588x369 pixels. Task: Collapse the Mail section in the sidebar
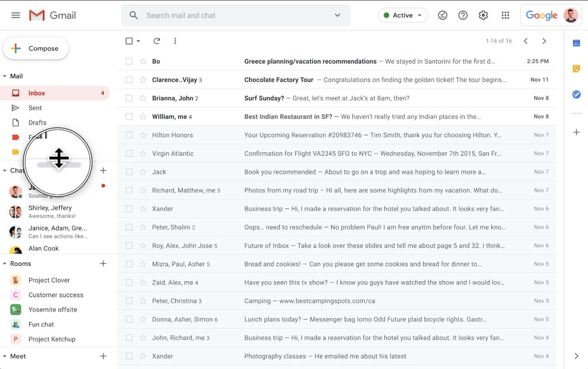[4, 76]
